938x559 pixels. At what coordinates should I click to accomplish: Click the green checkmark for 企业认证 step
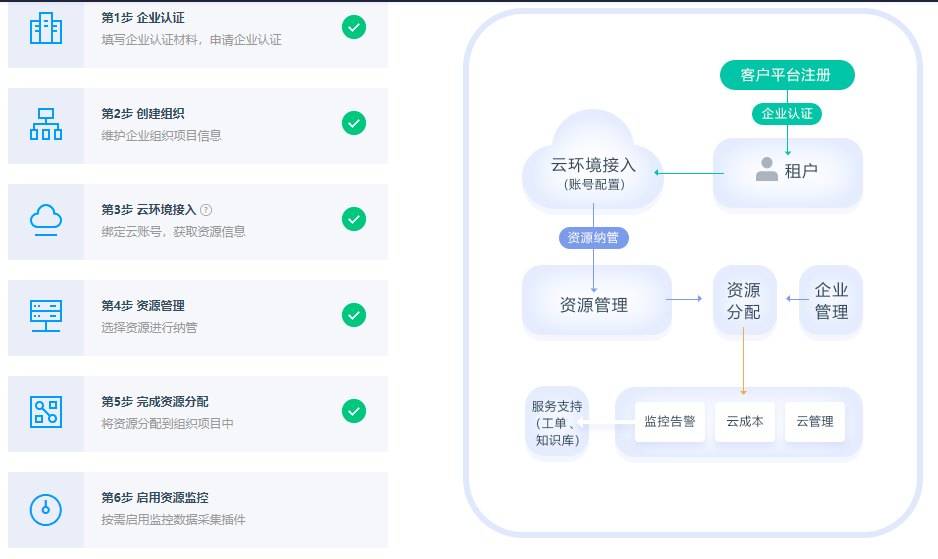[x=354, y=27]
